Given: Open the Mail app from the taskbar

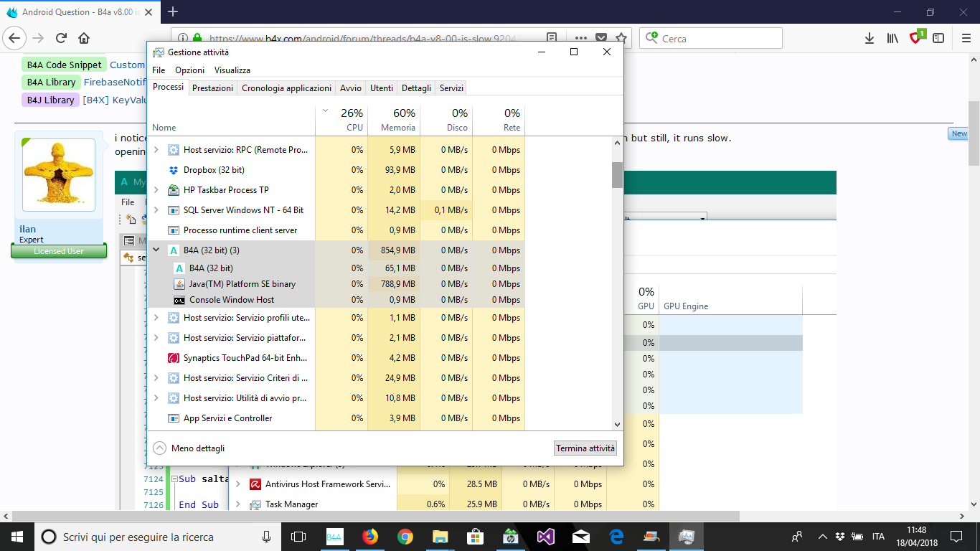Looking at the screenshot, I should pyautogui.click(x=580, y=536).
